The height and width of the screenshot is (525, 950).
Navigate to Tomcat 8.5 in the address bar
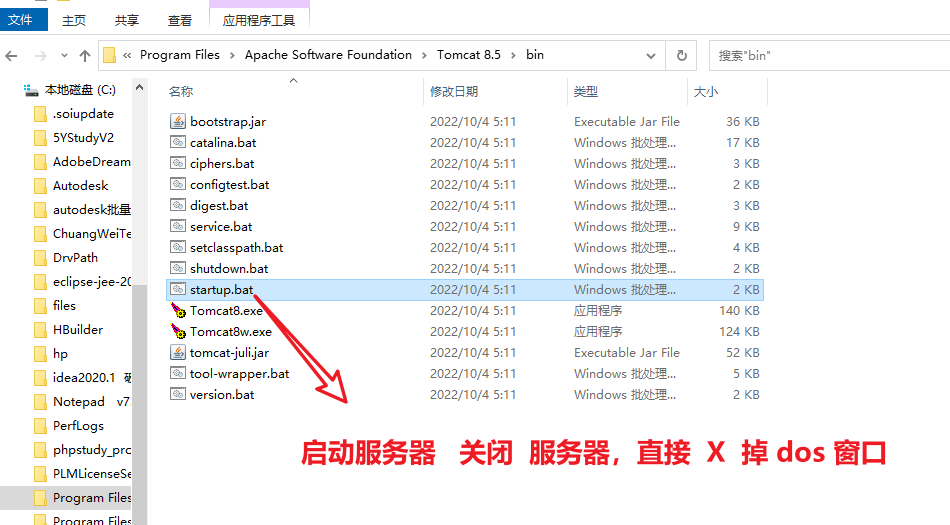click(469, 54)
